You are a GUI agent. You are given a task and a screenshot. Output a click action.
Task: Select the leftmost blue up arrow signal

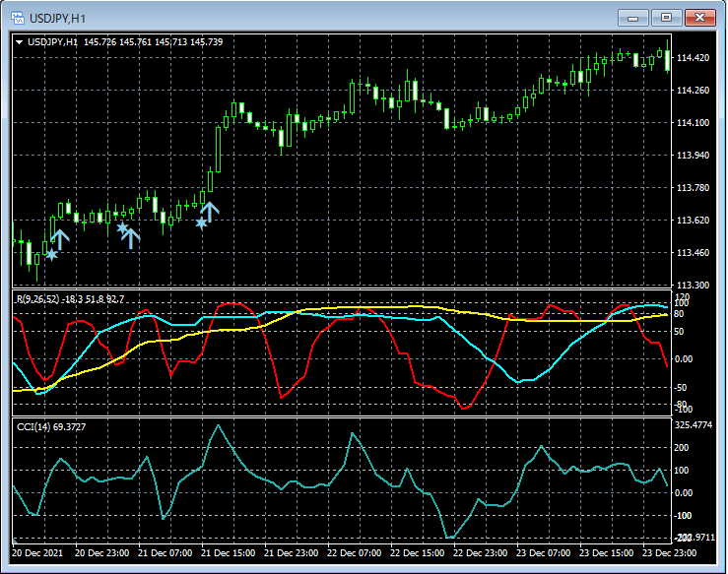tap(60, 237)
